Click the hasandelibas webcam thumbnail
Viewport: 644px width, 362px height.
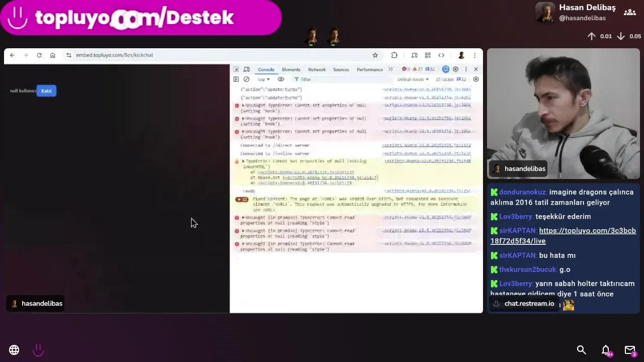tap(563, 114)
